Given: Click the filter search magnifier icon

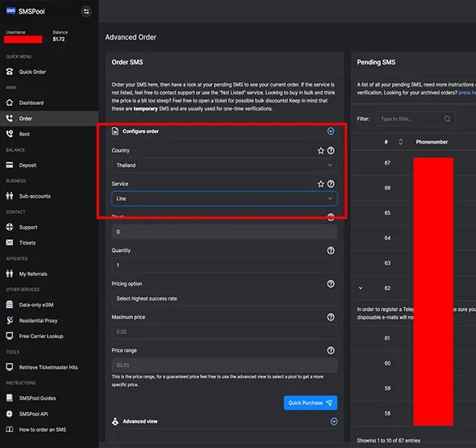Looking at the screenshot, I should [x=448, y=119].
